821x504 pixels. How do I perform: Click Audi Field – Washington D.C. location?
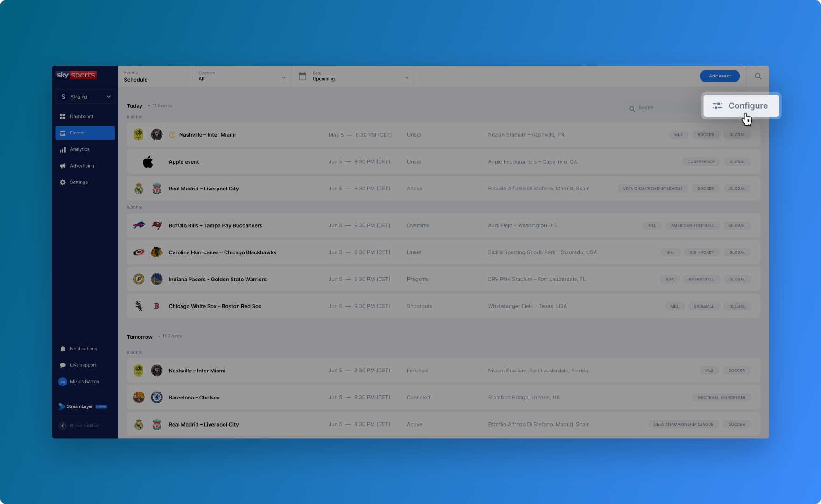tap(523, 225)
